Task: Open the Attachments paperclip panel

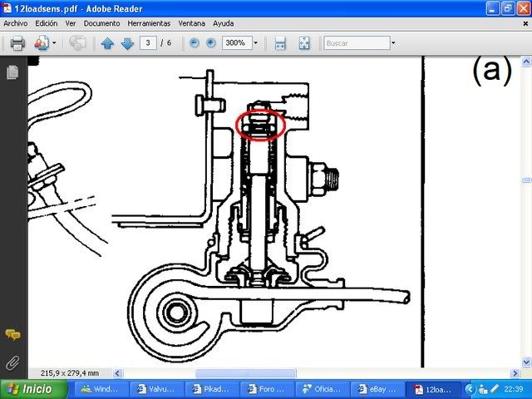Action: pos(12,362)
